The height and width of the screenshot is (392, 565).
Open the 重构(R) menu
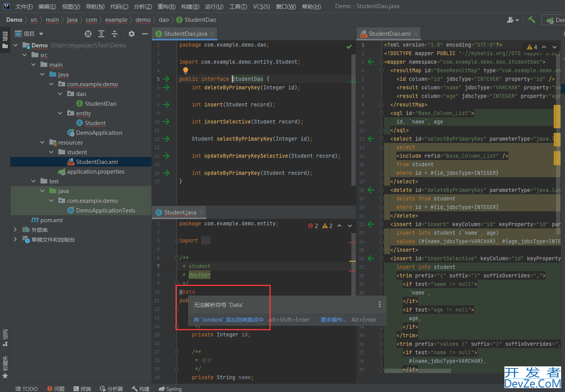coord(167,7)
